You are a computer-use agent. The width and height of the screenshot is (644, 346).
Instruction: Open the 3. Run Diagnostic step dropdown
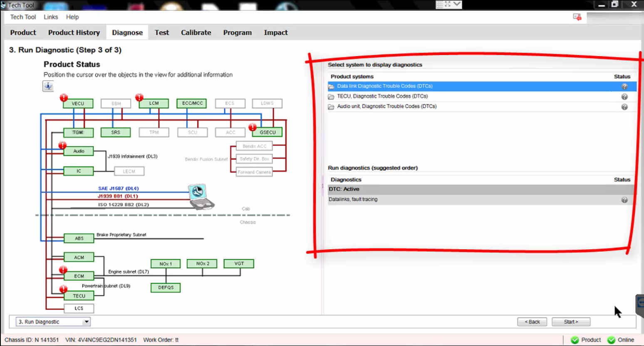[x=53, y=322]
